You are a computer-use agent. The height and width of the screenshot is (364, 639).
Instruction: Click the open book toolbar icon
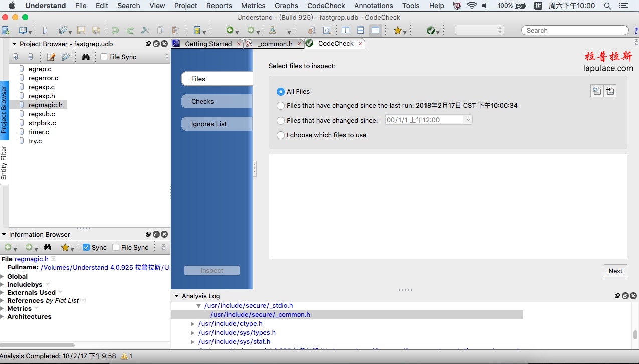click(x=23, y=30)
